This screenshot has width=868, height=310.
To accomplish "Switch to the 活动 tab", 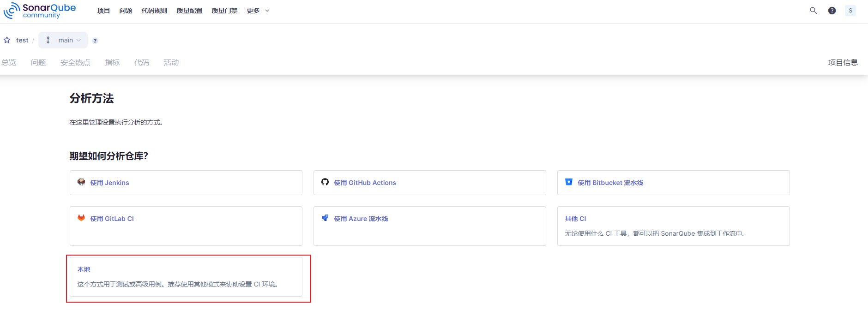I will 171,62.
